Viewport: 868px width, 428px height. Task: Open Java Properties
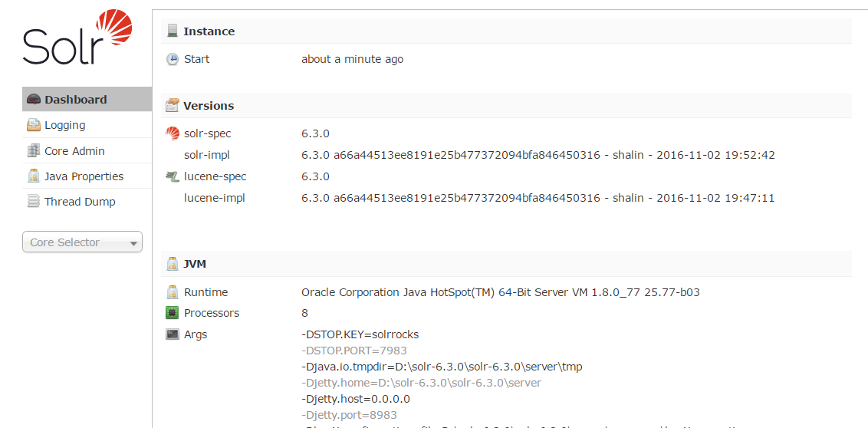(x=87, y=176)
